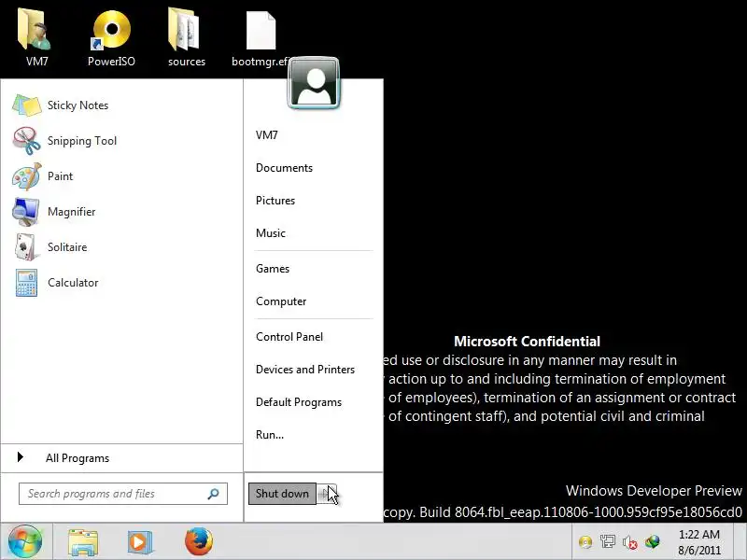This screenshot has height=560, width=747.
Task: Open Windows Explorer from taskbar
Action: tap(83, 542)
